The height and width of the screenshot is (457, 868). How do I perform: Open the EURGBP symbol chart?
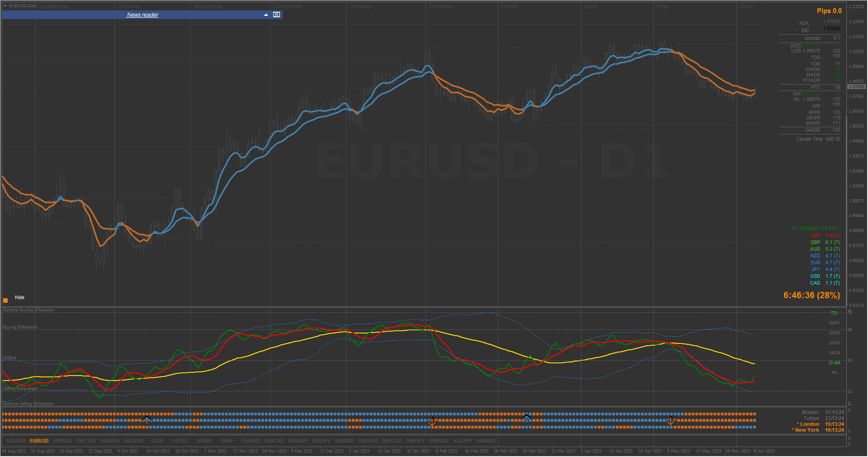click(298, 441)
